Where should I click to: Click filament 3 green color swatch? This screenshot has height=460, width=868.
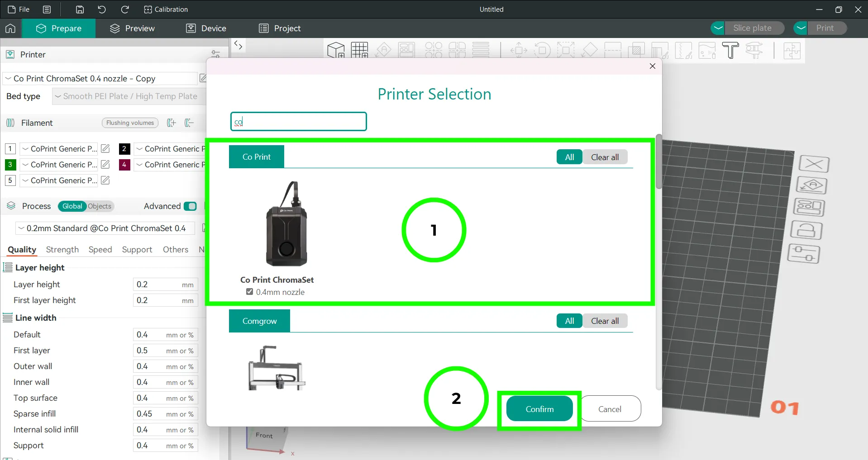point(10,165)
